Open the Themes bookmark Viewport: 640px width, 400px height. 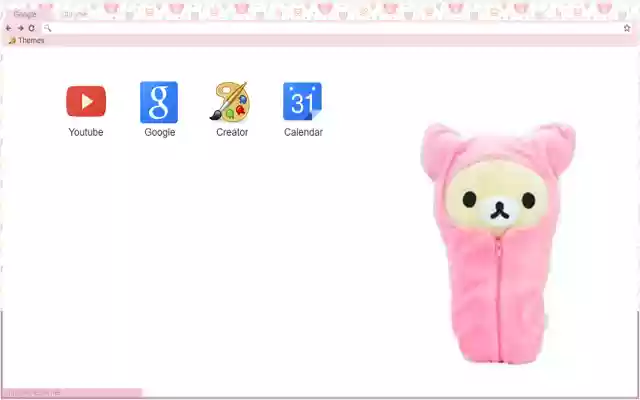(27, 40)
